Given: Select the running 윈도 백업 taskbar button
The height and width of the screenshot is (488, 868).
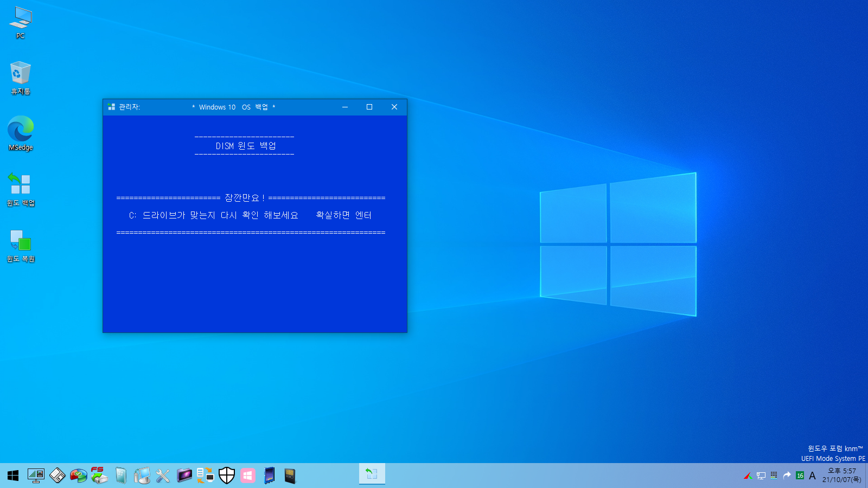Looking at the screenshot, I should point(372,474).
